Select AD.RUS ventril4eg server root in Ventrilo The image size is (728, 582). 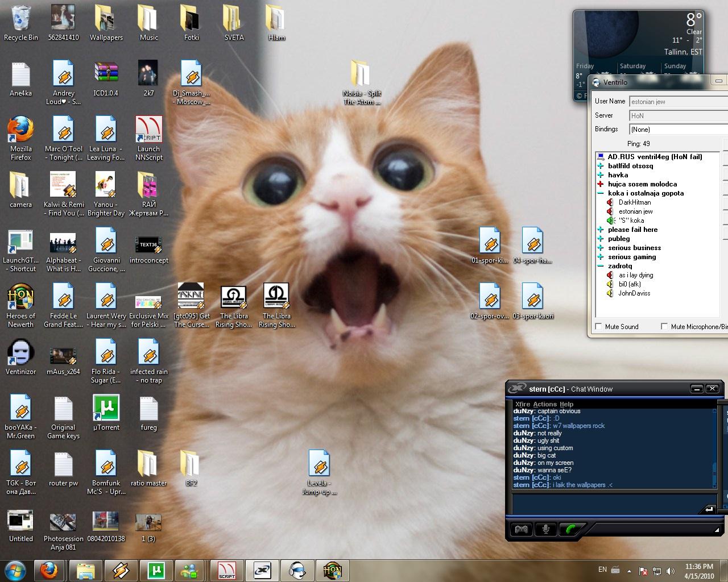pyautogui.click(x=655, y=157)
